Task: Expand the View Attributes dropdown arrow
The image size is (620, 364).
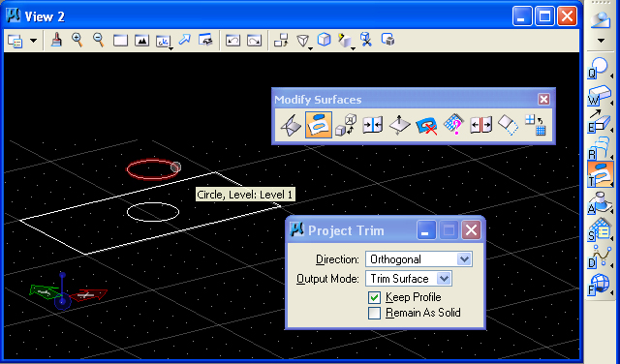Action: point(34,41)
